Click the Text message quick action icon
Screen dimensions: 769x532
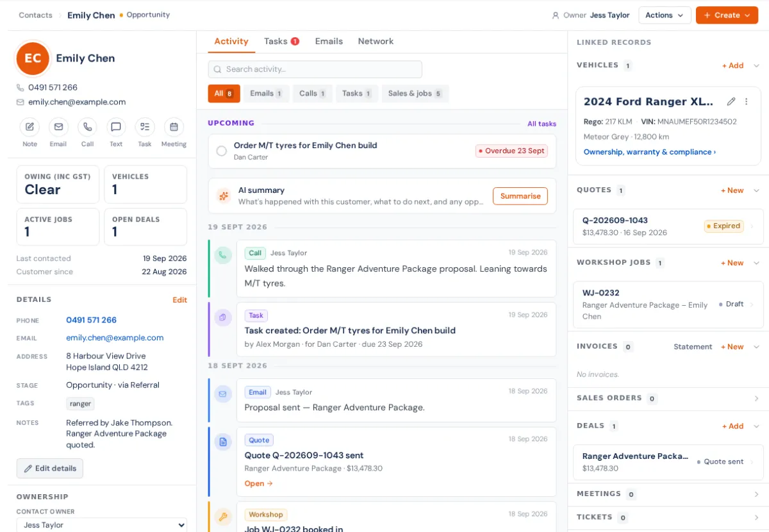116,127
